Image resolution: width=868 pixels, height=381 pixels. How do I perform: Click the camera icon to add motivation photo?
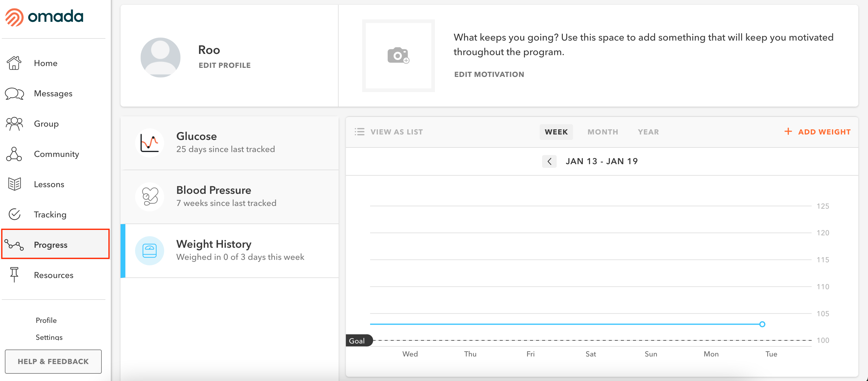click(x=398, y=56)
